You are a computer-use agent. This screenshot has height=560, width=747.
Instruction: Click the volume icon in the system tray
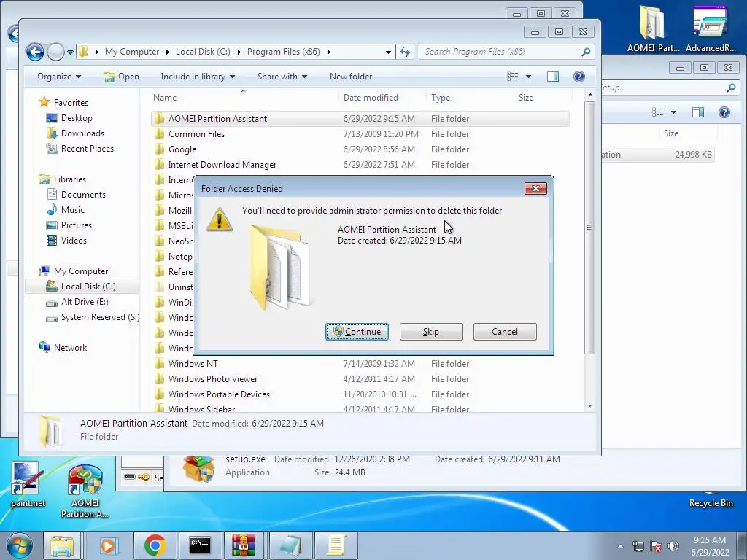pyautogui.click(x=673, y=546)
